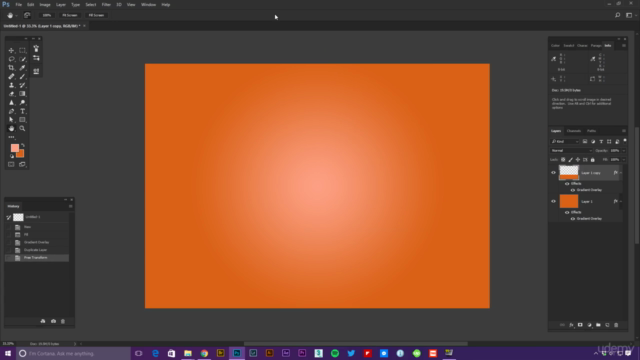Select the Path Selection tool
This screenshot has width=640, height=360.
coord(11,120)
